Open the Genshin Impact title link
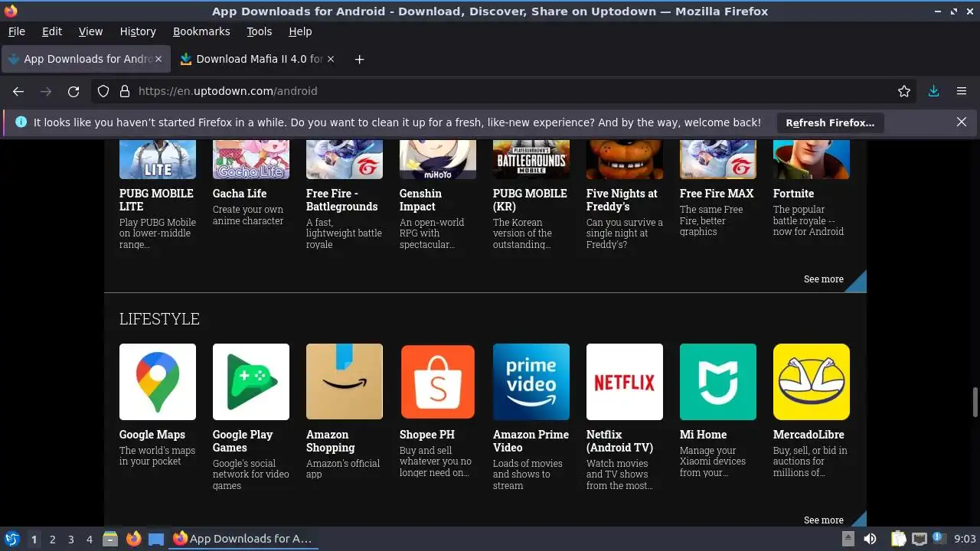This screenshot has width=980, height=551. [420, 200]
